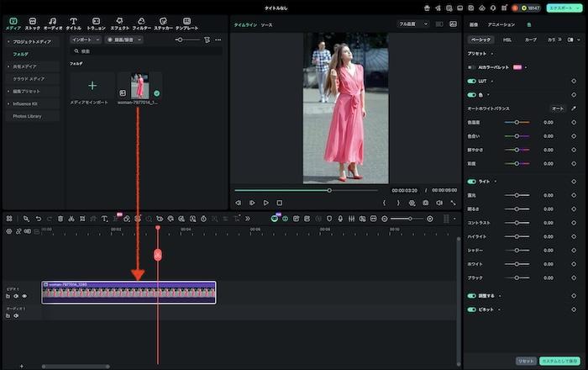Disable the ライト (Light) toggle
This screenshot has height=370, width=588.
tap(471, 182)
